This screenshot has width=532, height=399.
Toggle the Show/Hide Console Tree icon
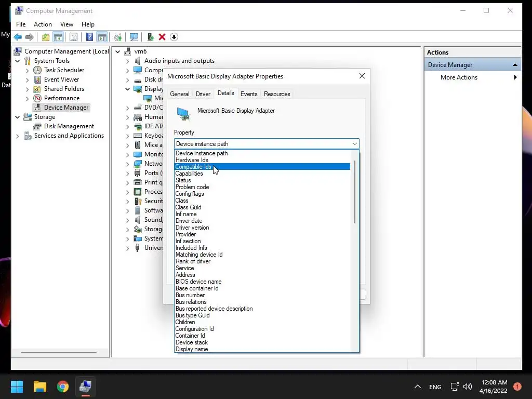tap(58, 37)
